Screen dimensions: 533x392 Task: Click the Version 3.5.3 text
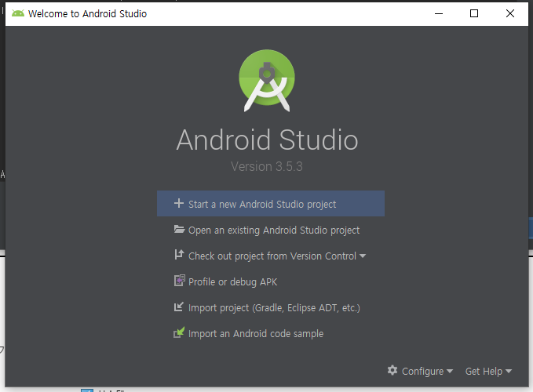point(267,167)
